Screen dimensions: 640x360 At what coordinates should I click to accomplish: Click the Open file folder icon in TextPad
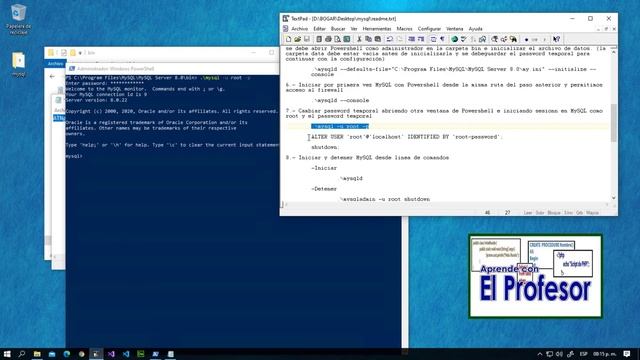pyautogui.click(x=298, y=39)
